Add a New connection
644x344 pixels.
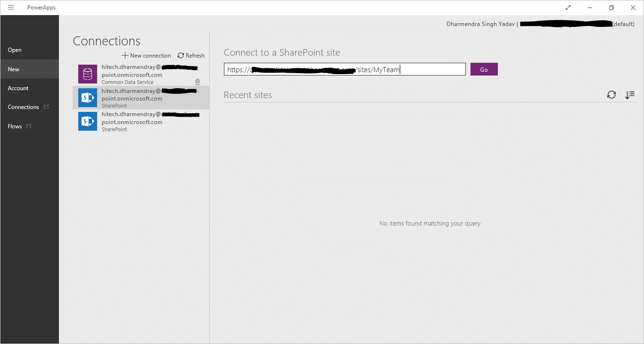coord(146,55)
